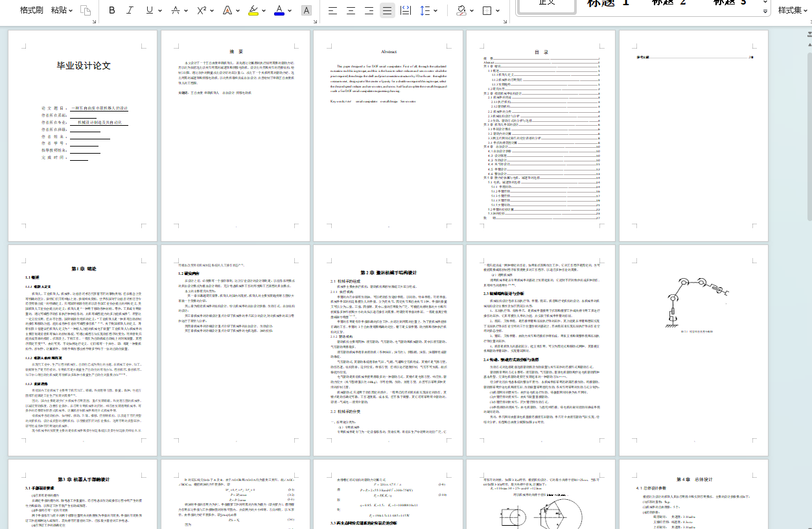Open superscript/subscript dropdown arrow
The height and width of the screenshot is (529, 812).
(212, 10)
